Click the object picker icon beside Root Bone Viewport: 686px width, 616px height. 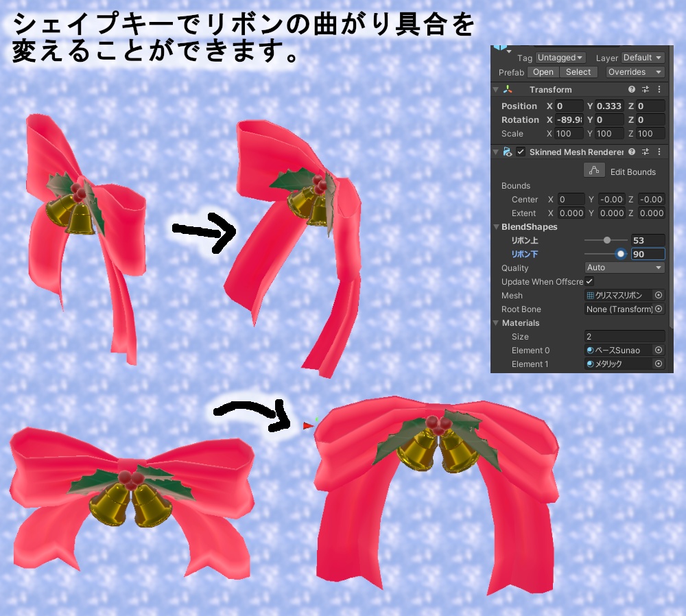coord(658,309)
